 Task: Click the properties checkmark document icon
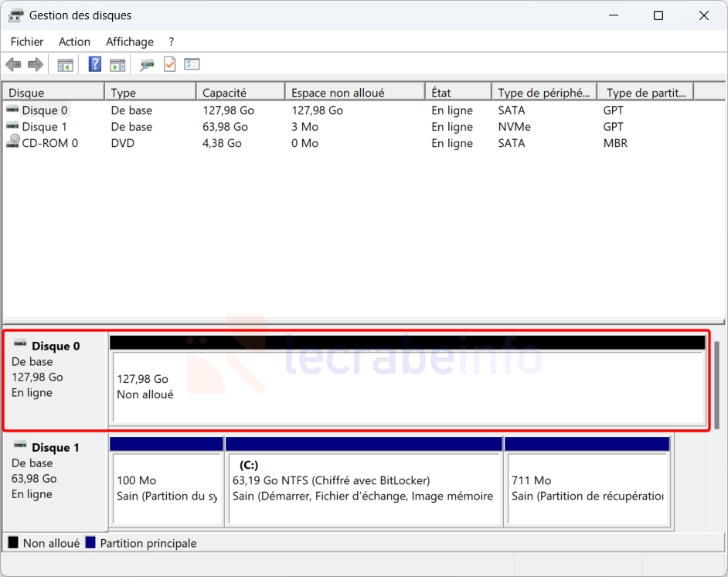(169, 65)
